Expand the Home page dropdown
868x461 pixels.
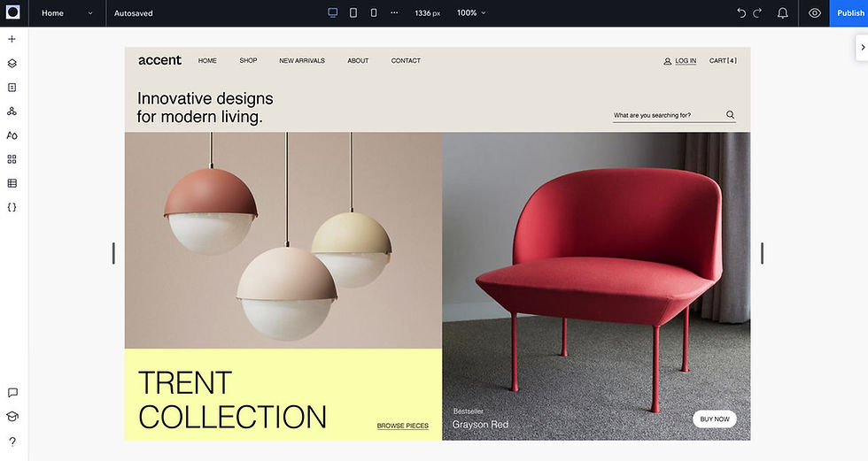coord(67,13)
